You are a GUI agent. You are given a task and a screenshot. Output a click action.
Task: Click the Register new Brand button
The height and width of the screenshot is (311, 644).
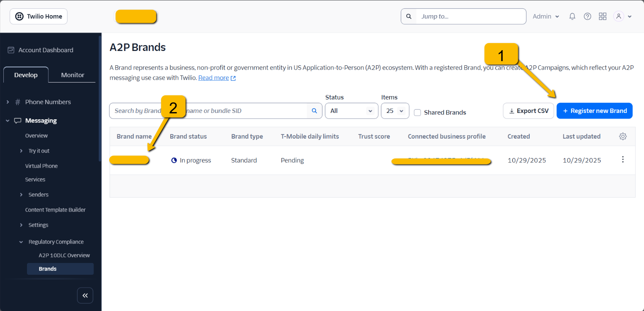[594, 110]
